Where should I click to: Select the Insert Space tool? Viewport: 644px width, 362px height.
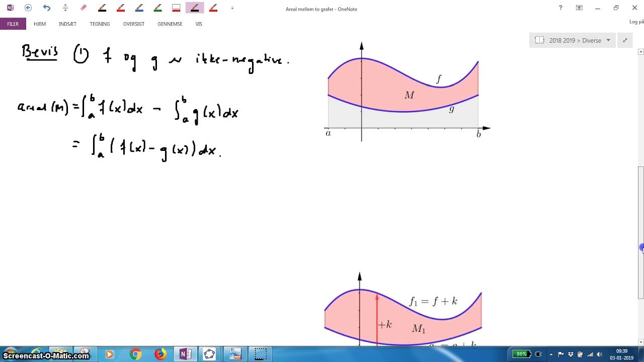tap(65, 8)
